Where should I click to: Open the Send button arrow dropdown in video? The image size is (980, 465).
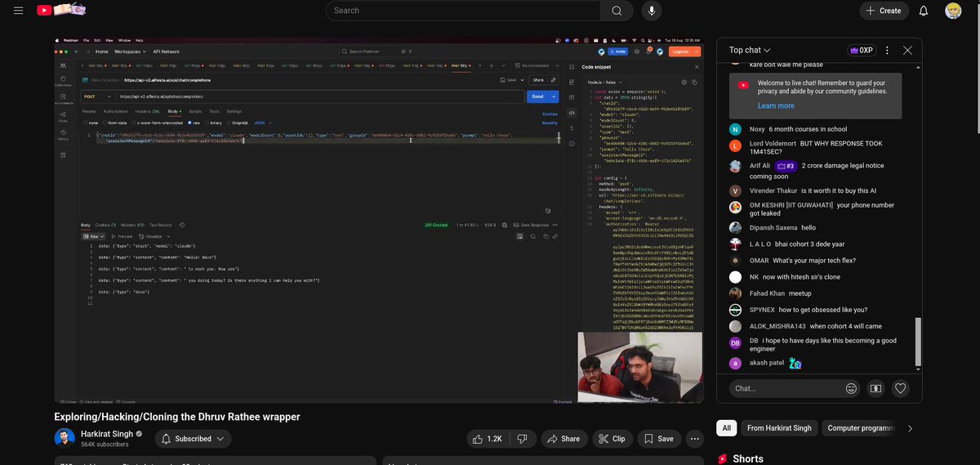(554, 96)
